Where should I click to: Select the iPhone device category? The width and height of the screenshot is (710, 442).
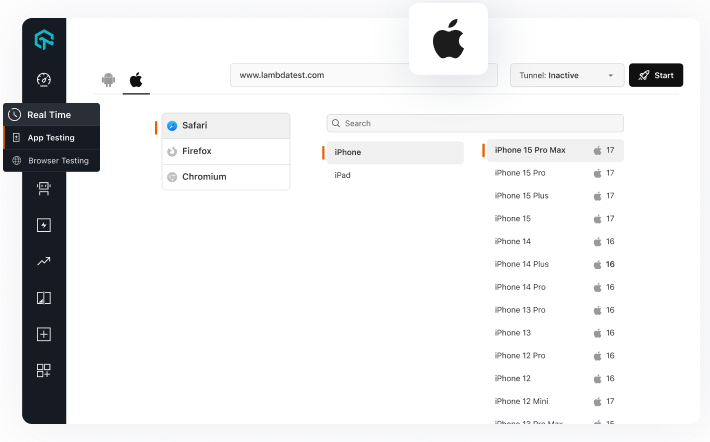point(395,152)
